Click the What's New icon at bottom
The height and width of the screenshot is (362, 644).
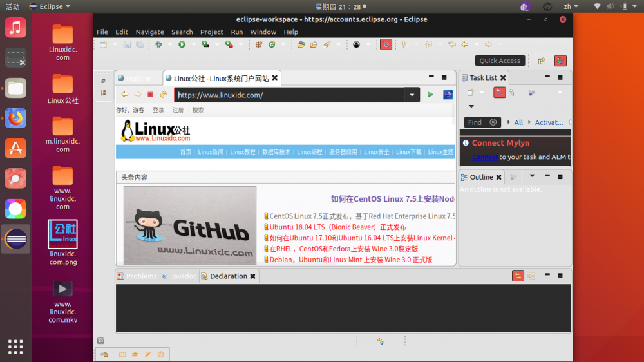(x=160, y=354)
